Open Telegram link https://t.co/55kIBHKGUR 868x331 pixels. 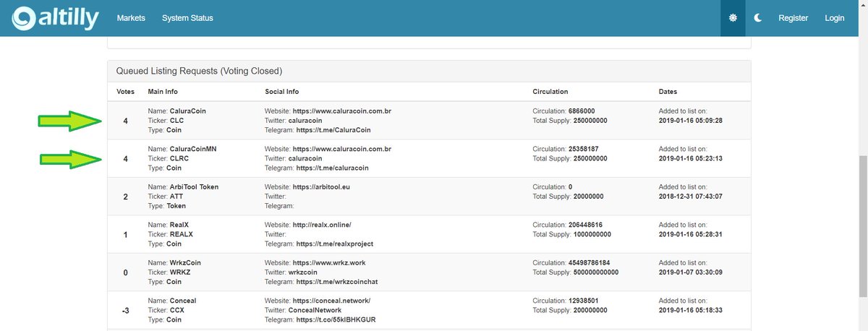pyautogui.click(x=336, y=319)
